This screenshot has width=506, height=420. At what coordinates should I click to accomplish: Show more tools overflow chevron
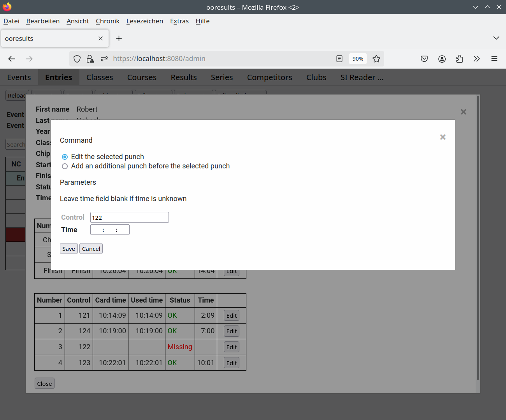[x=477, y=59]
